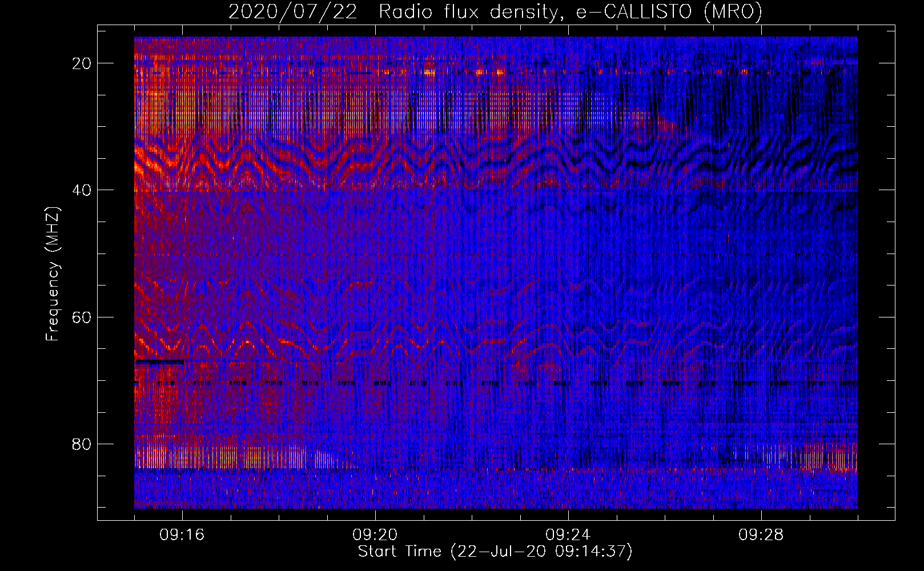Screen dimensions: 924x571
Task: Click the 'Frequency (MHZ)' axis label
Action: coord(53,274)
